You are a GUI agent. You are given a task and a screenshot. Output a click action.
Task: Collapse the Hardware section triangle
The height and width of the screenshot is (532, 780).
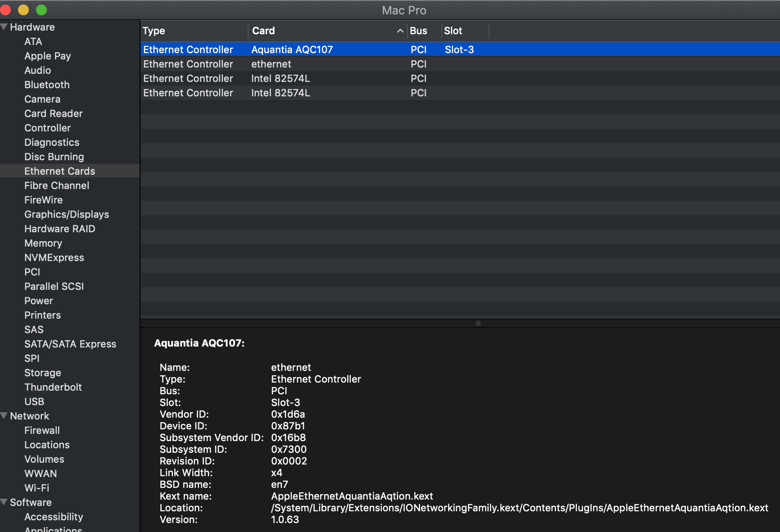4,27
